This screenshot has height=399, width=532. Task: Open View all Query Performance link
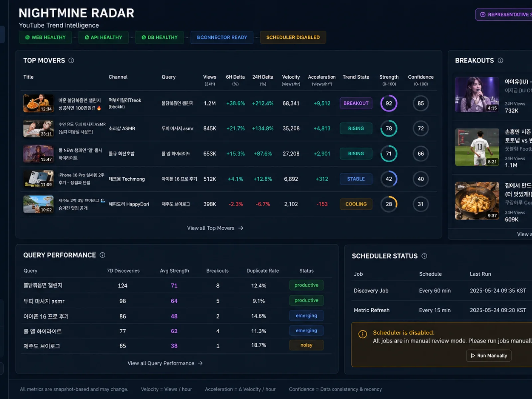[x=165, y=363]
